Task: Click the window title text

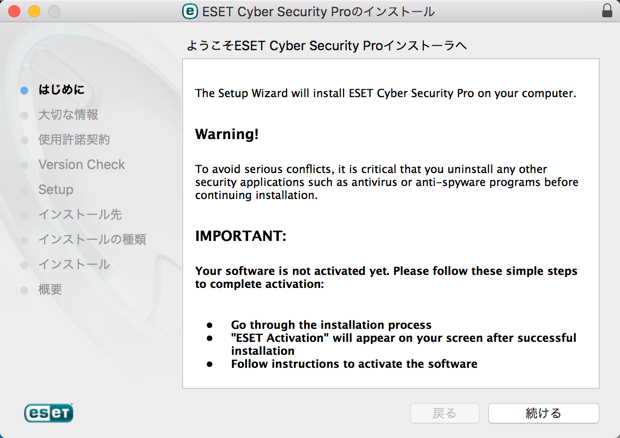Action: (318, 11)
